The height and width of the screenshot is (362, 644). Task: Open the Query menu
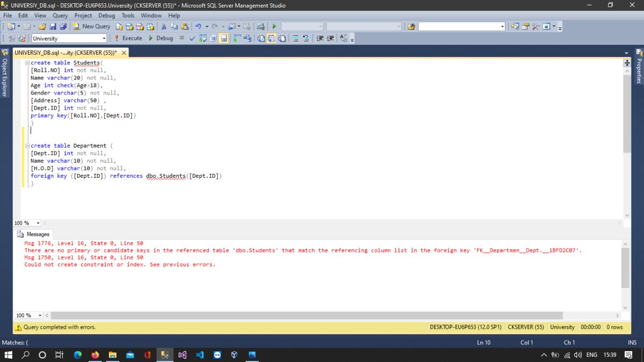pos(60,16)
